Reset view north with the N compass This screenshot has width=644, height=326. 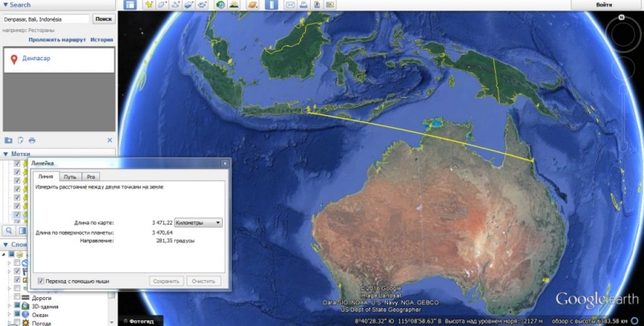coord(621,17)
